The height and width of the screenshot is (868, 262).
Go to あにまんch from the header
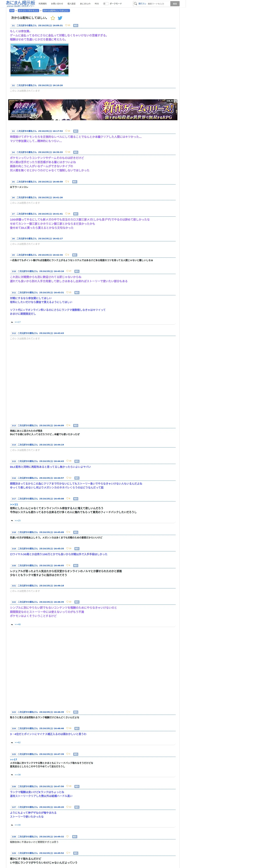(85, 4)
